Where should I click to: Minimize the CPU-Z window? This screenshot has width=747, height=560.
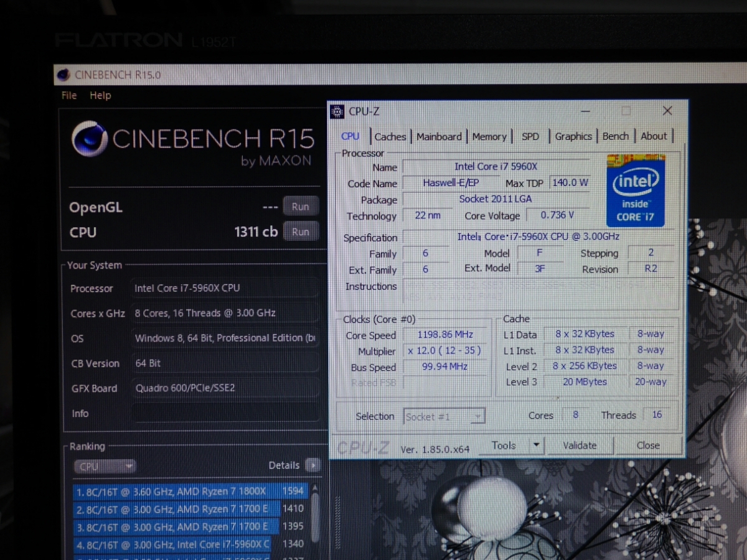pyautogui.click(x=586, y=111)
